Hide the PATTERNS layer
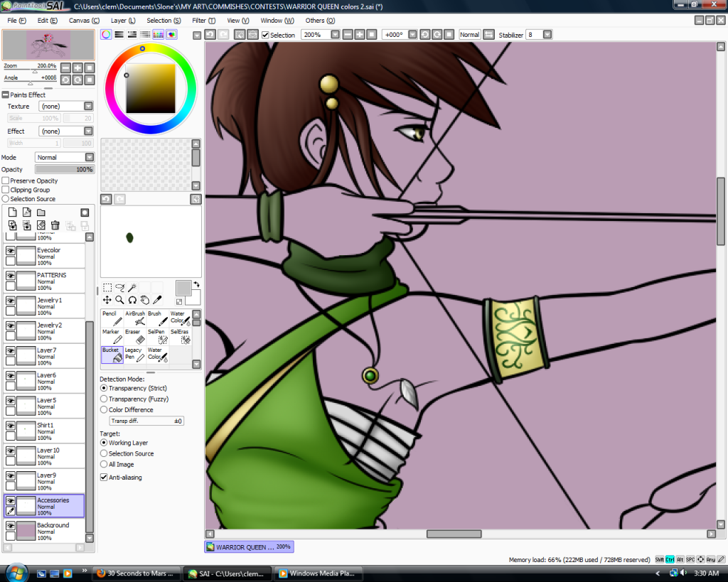The image size is (728, 582). click(x=10, y=276)
